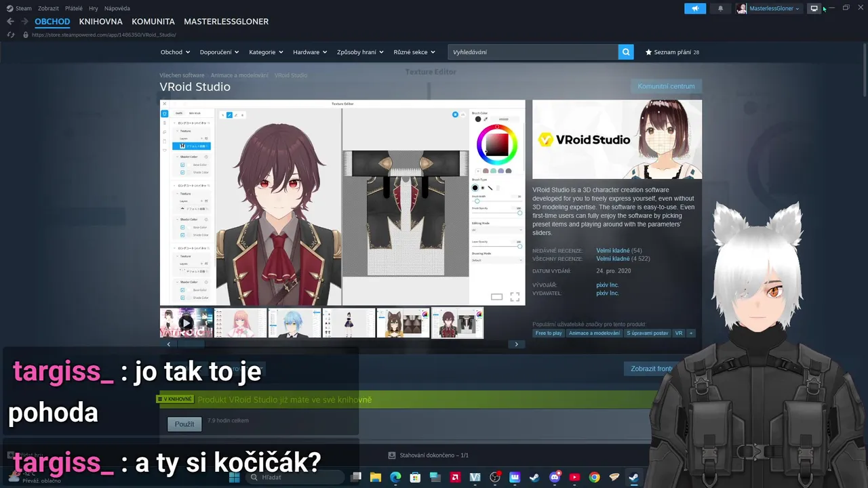Click the Komunitní centrum button
The image size is (868, 488).
click(666, 86)
